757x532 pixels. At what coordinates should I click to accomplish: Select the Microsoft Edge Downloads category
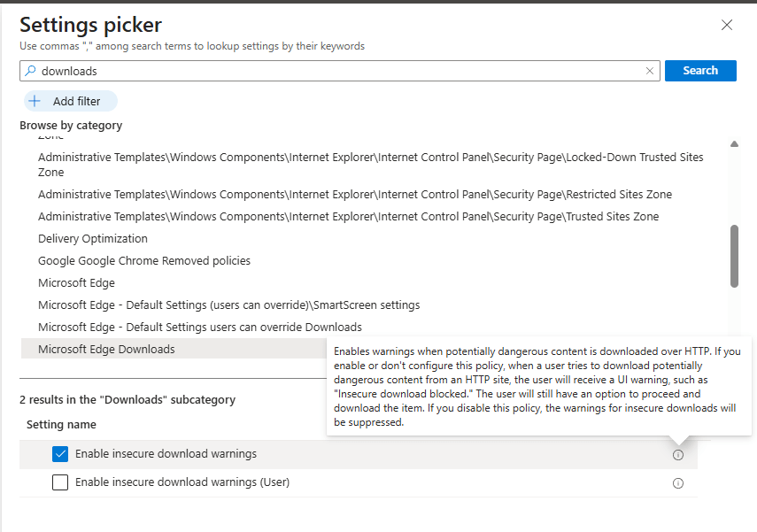point(106,350)
